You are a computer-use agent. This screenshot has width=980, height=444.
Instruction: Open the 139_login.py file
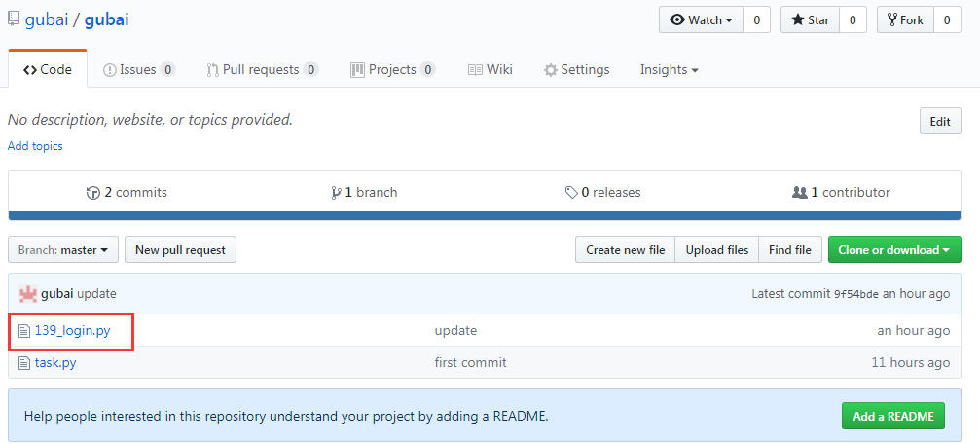pyautogui.click(x=72, y=330)
